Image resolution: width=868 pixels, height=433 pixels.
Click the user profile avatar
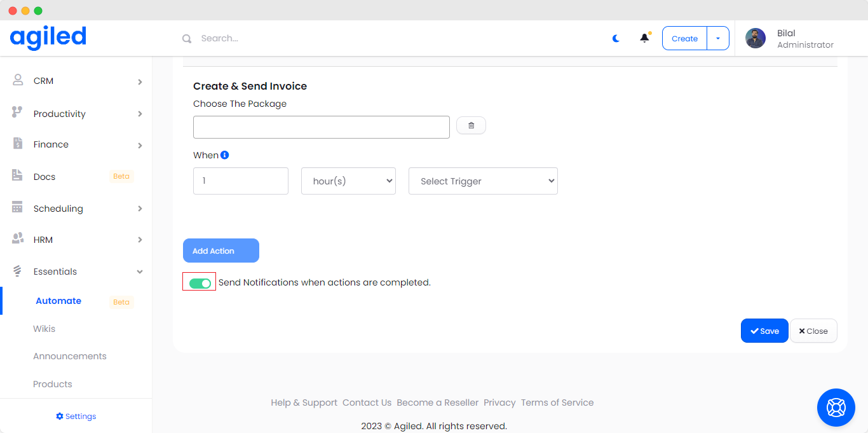(x=755, y=38)
